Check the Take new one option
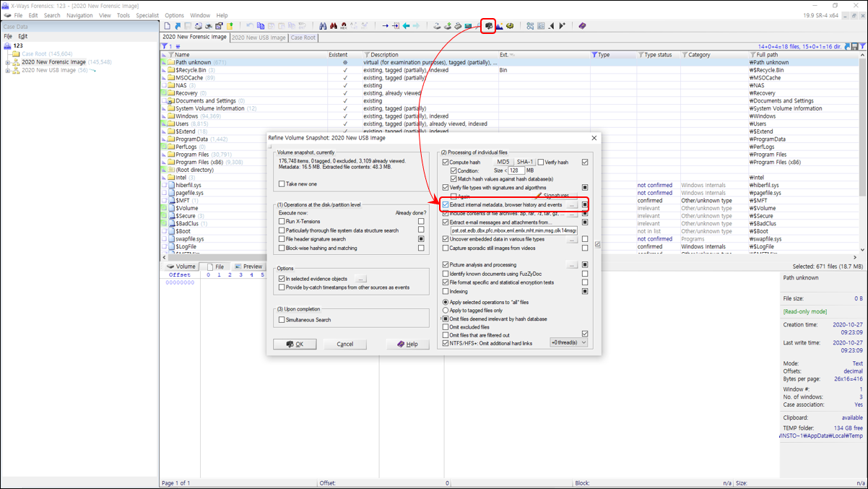 282,183
